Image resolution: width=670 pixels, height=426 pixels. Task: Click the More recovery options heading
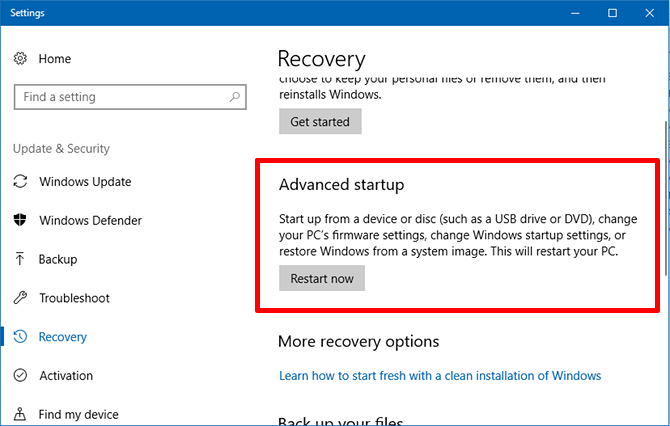[x=359, y=341]
